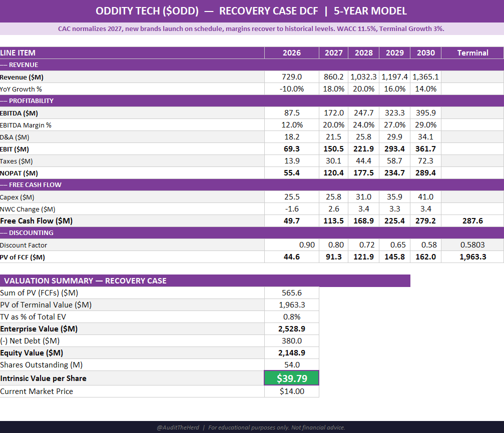Select the 2030 PV of FCF 162.0

point(425,257)
